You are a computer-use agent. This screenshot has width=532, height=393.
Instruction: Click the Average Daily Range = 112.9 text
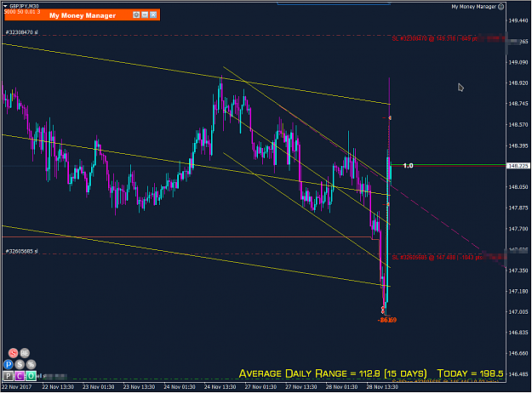click(333, 373)
